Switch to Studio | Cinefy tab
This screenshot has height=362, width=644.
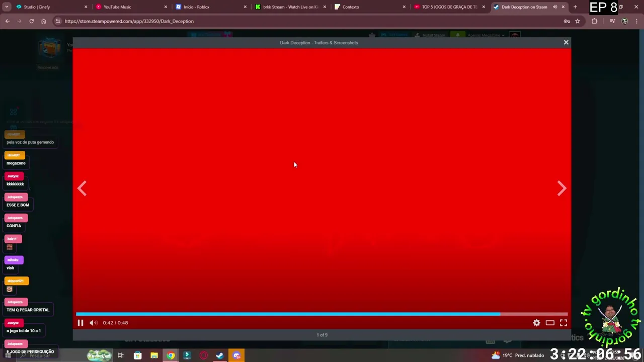[x=50, y=7]
